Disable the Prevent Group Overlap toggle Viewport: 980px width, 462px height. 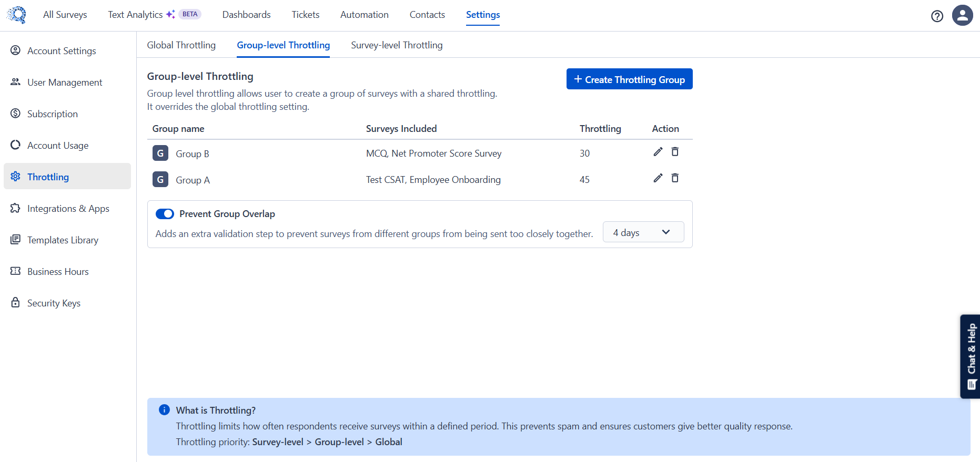click(165, 214)
